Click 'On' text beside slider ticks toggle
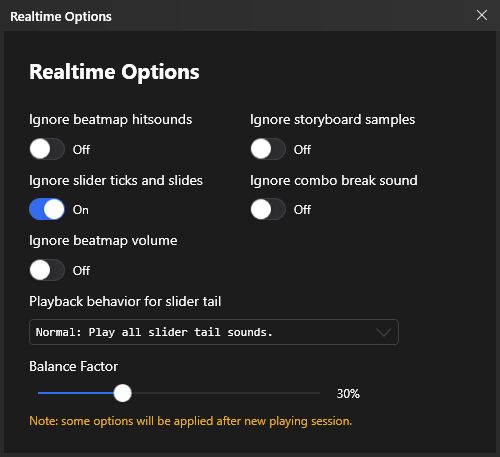This screenshot has height=457, width=500. (81, 210)
